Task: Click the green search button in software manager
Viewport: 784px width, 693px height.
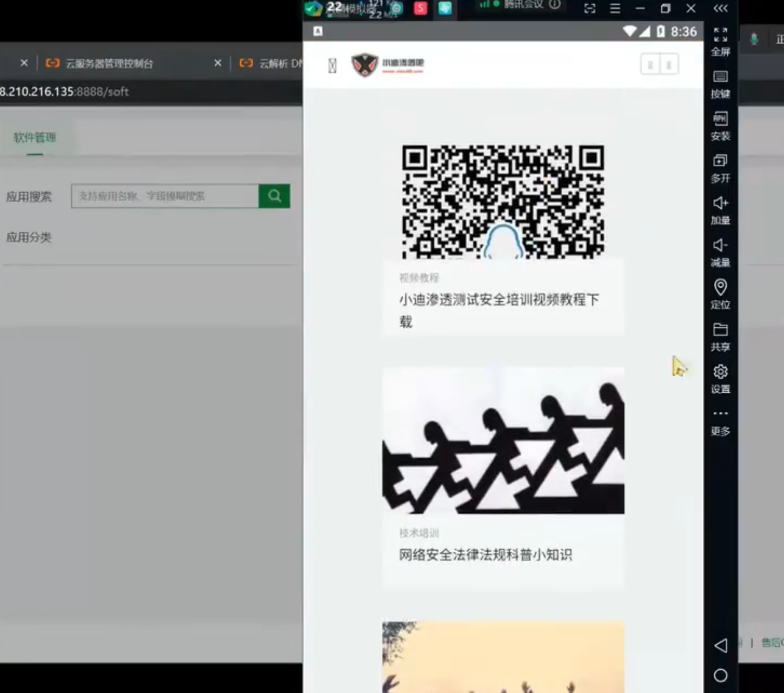Action: coord(274,196)
